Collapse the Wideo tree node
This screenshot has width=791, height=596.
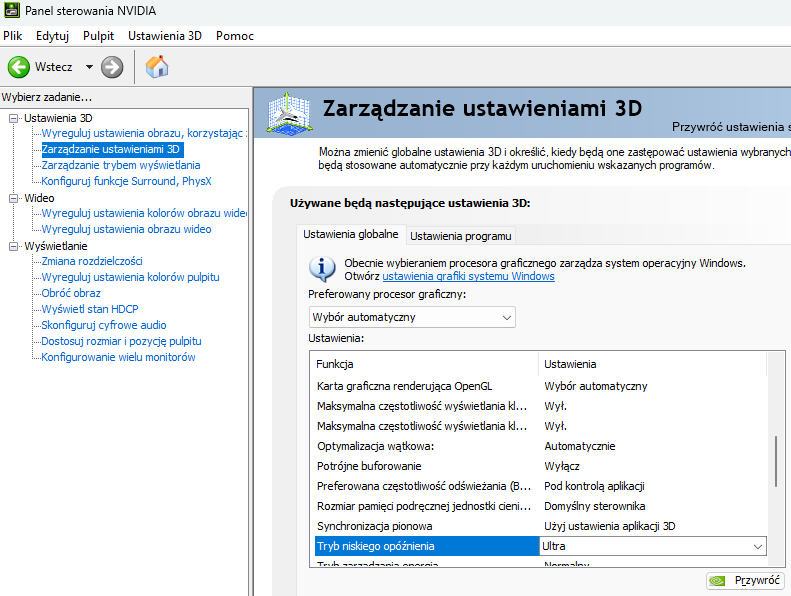pos(14,198)
